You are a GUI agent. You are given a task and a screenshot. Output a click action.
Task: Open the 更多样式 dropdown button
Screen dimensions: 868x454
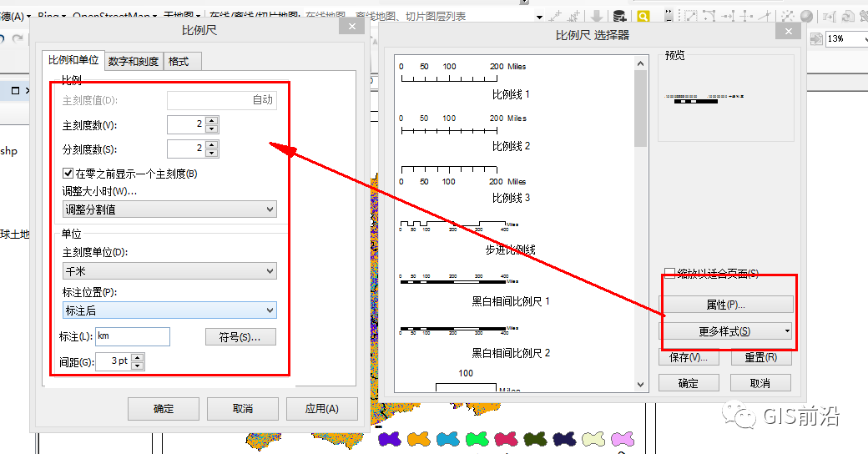pyautogui.click(x=725, y=331)
